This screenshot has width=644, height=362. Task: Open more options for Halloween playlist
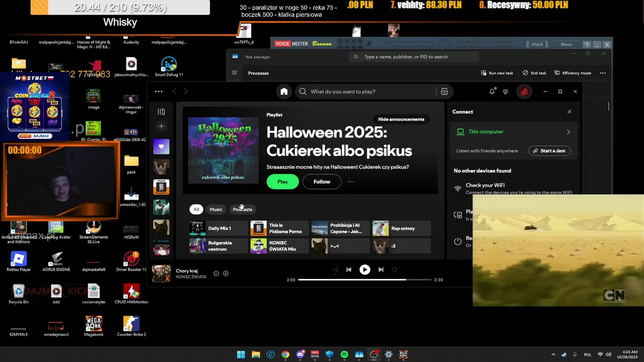pyautogui.click(x=351, y=182)
